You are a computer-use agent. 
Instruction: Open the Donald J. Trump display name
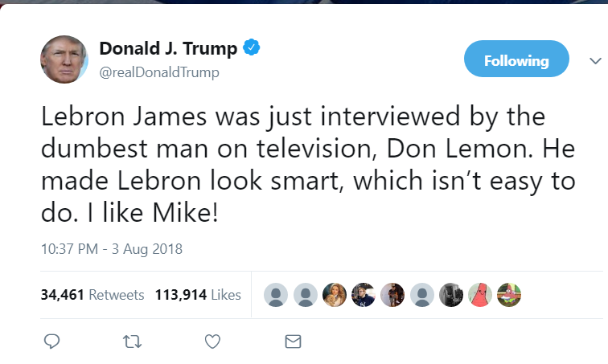[168, 48]
